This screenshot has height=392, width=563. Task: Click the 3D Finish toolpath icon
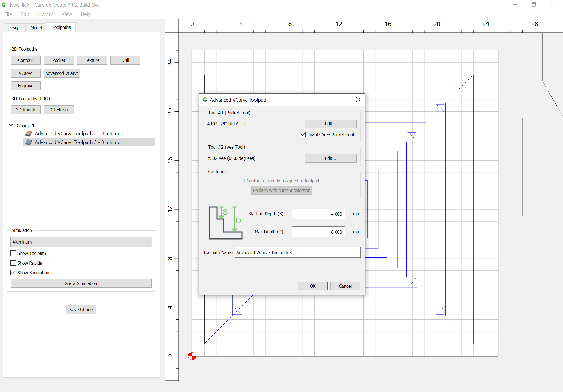pos(59,109)
